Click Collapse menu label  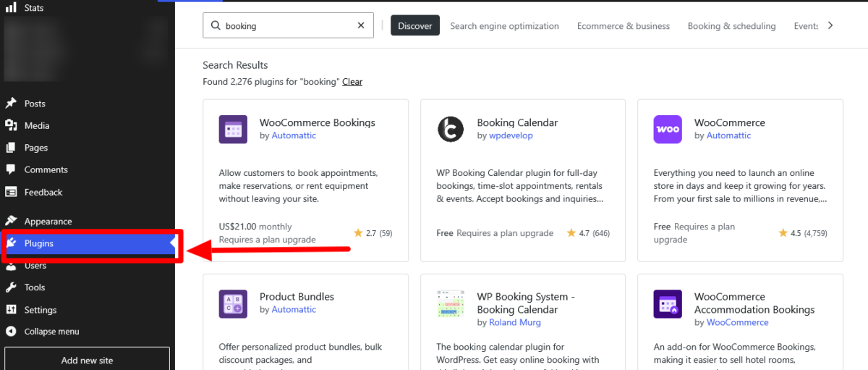coord(51,332)
